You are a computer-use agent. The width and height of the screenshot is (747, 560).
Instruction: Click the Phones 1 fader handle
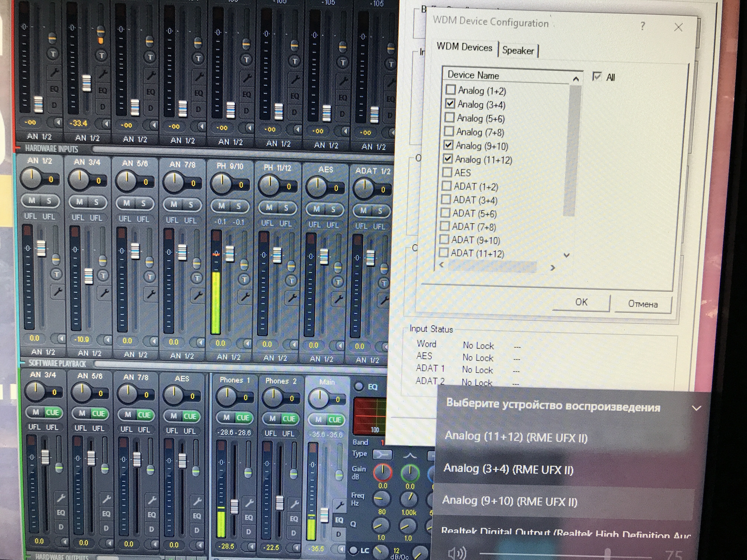[x=234, y=506]
